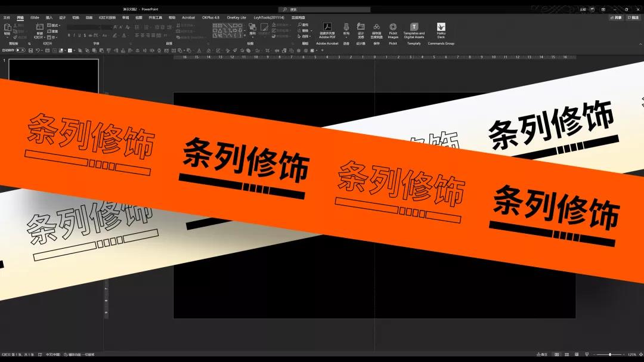Screen dimensions: 644x362
Task: Toggle the AutoSave switch
Action: click(x=20, y=51)
